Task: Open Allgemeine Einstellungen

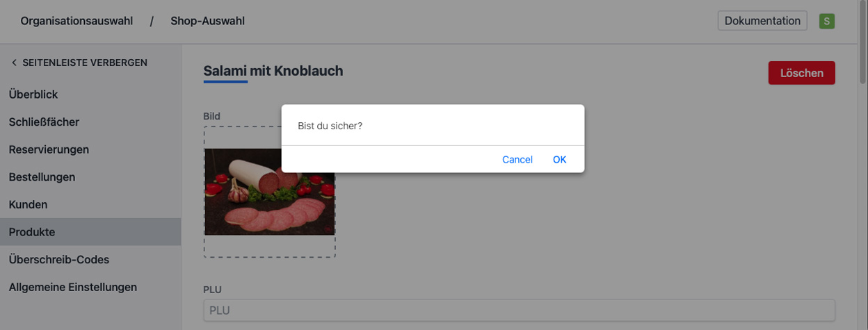Action: click(72, 287)
